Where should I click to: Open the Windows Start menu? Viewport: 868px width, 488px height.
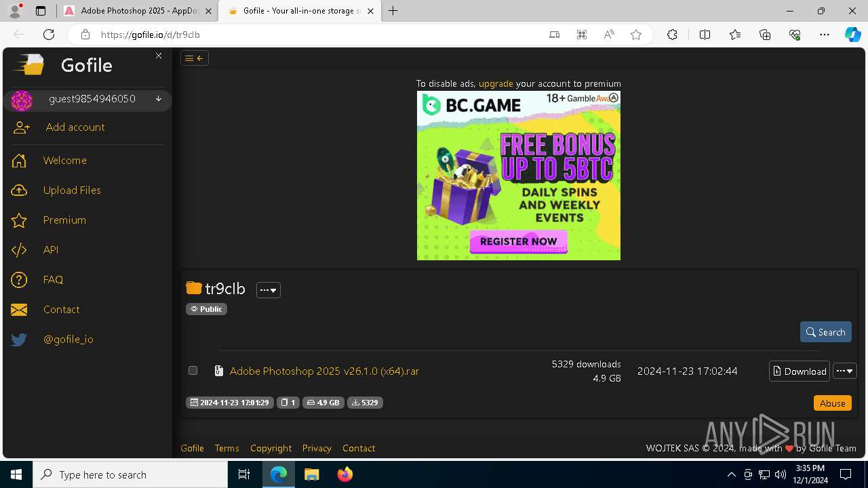pos(16,474)
